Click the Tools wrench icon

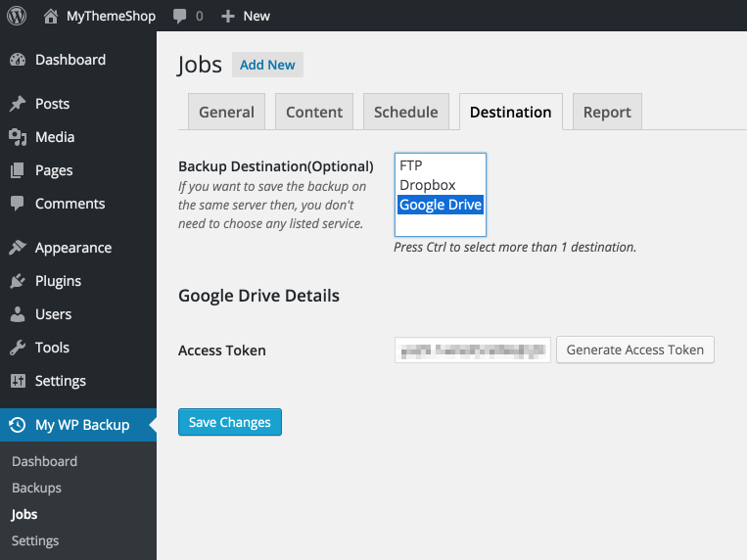tap(18, 348)
